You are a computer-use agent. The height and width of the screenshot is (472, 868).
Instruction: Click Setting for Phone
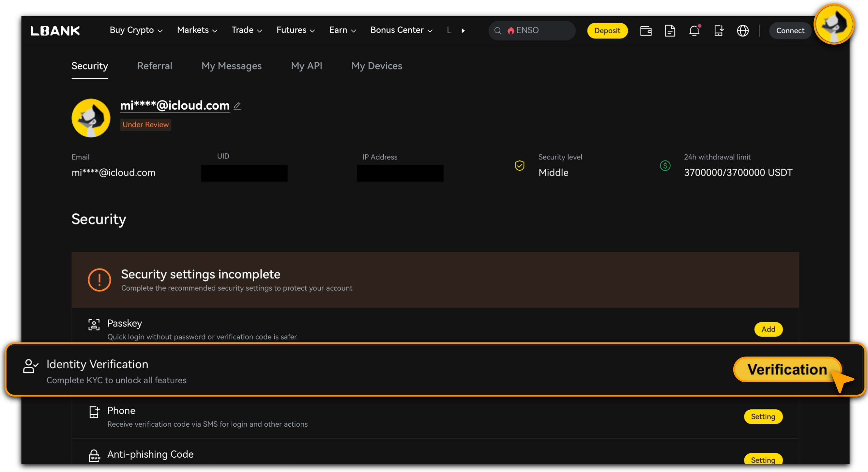(763, 417)
